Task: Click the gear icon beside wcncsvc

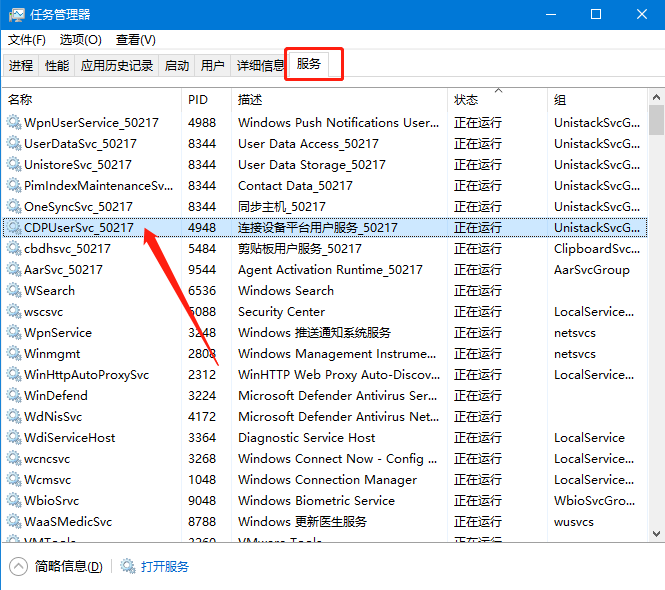Action: coord(14,459)
